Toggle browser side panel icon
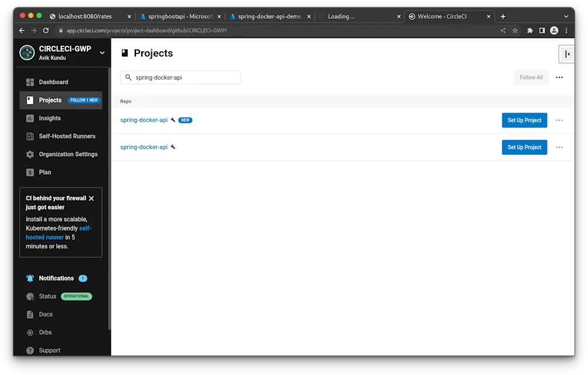This screenshot has width=588, height=375. (542, 30)
